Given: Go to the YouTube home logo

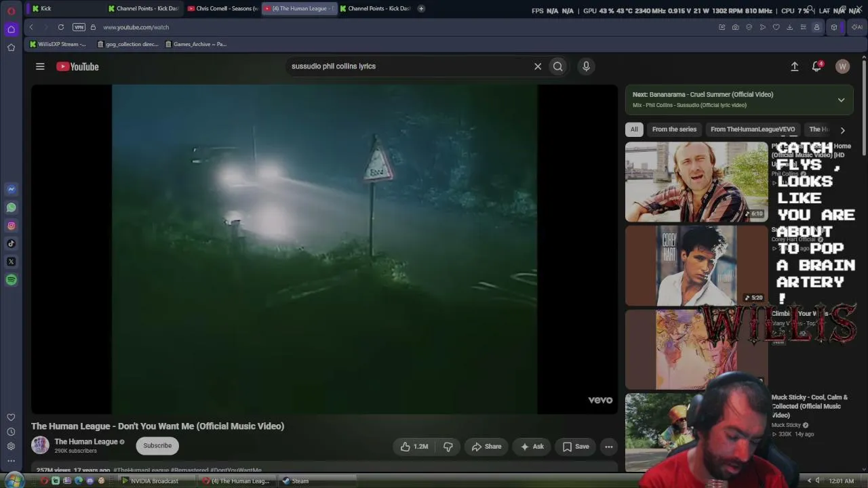Looking at the screenshot, I should coord(77,66).
